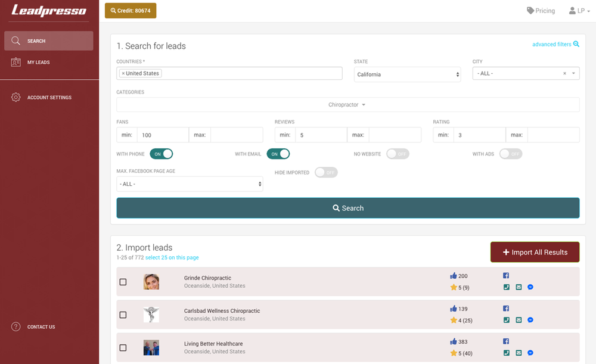
Task: Click Grinde Chiropractic phone icon
Action: point(506,287)
